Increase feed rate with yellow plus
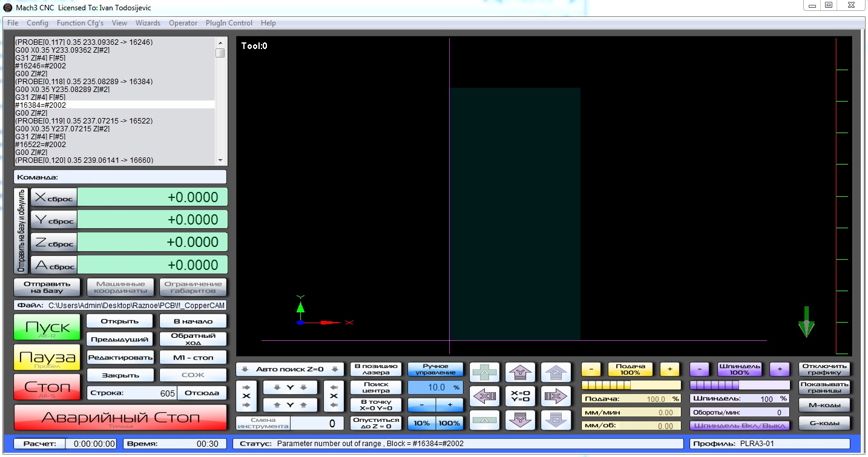This screenshot has height=457, width=868. (669, 369)
